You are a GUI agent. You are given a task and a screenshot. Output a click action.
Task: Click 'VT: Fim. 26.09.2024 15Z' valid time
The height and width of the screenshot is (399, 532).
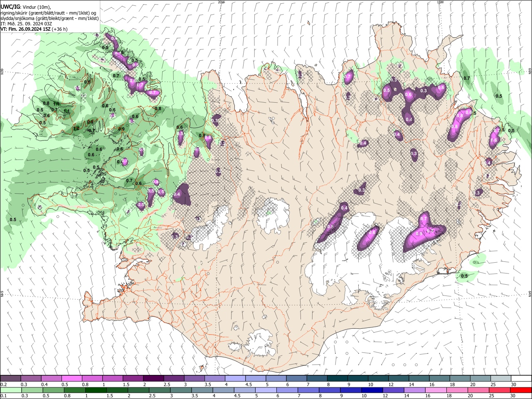26,29
